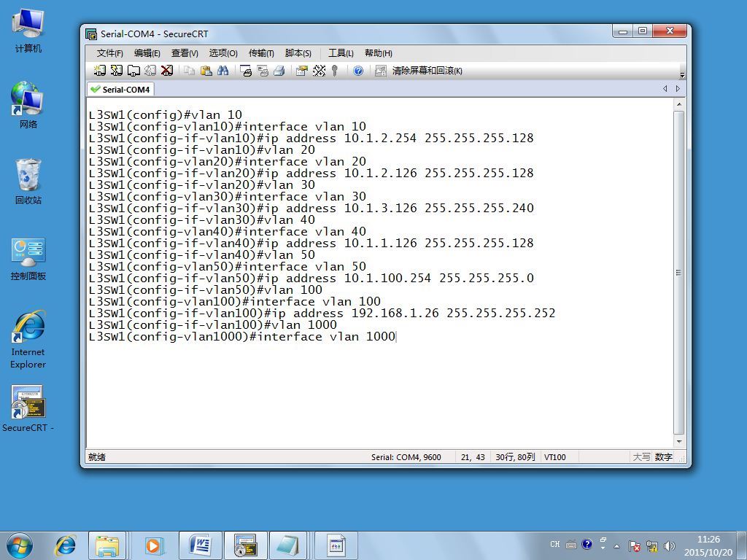Image resolution: width=747 pixels, height=560 pixels.
Task: Open Session Options toolbar icon
Action: click(301, 71)
